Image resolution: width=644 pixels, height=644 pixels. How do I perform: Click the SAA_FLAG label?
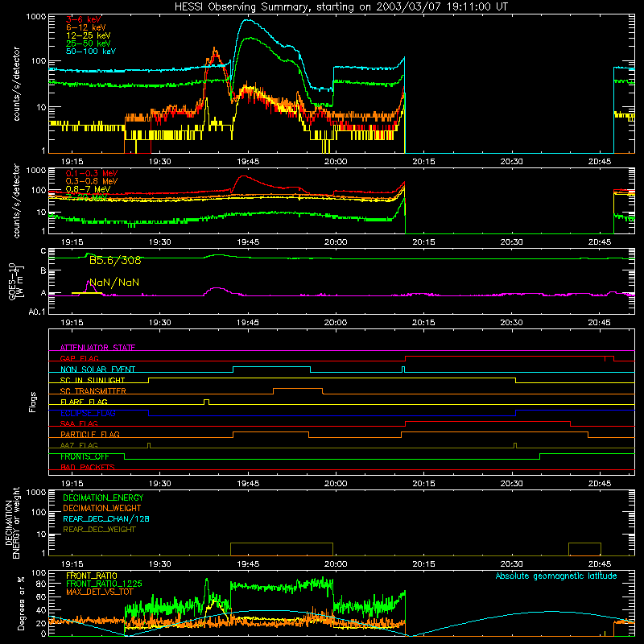click(79, 423)
